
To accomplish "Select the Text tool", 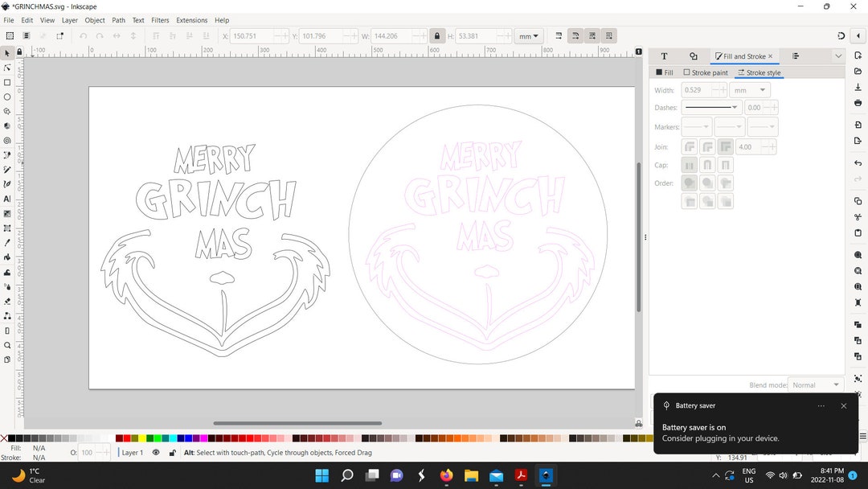I will 7,199.
